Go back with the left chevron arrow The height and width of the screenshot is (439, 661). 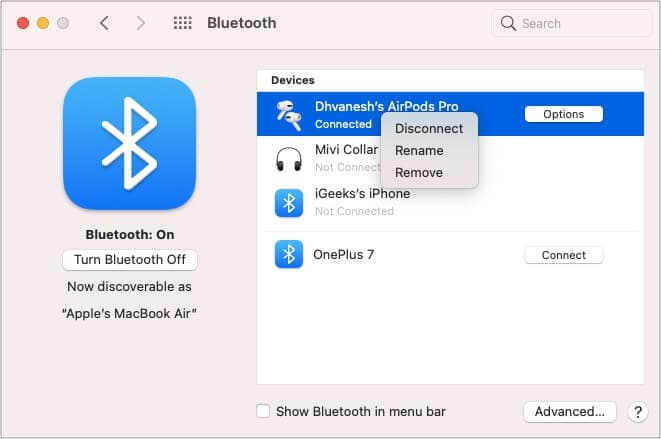pos(105,23)
